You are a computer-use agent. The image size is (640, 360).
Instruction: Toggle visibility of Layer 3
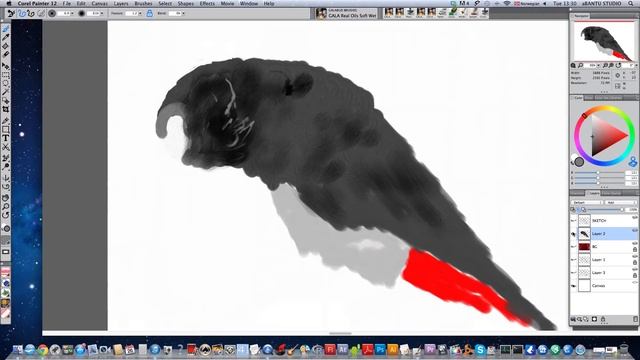573,273
